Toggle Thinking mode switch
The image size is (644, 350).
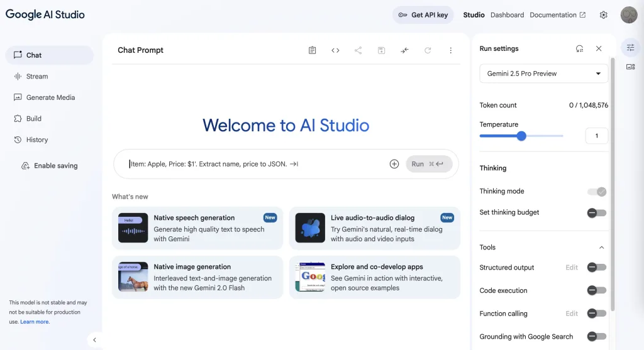[x=597, y=192]
